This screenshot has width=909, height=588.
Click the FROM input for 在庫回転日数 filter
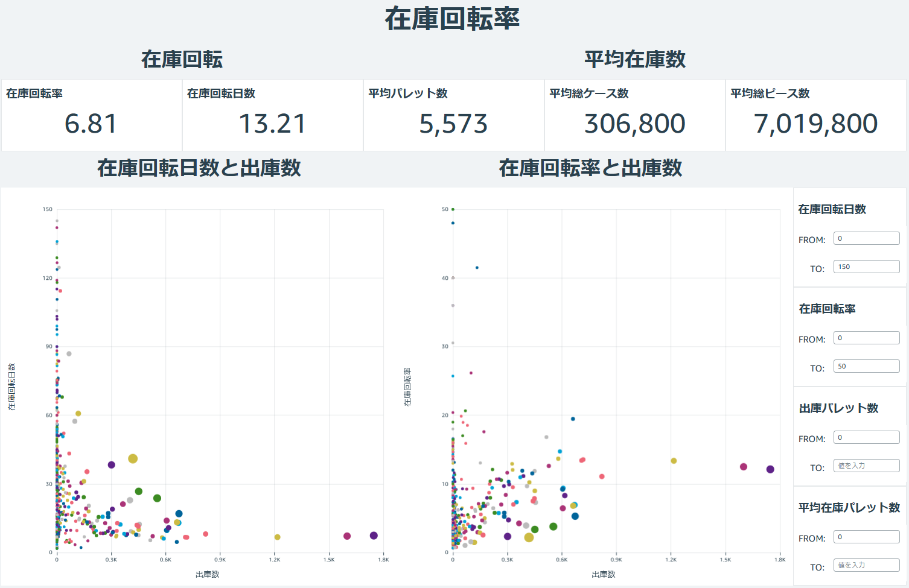[x=866, y=238]
